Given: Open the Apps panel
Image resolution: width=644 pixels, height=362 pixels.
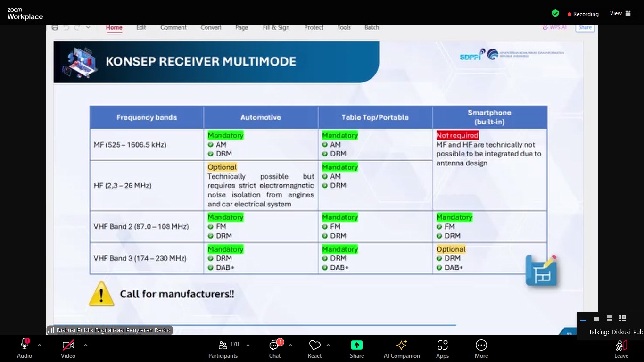Looking at the screenshot, I should (x=442, y=349).
